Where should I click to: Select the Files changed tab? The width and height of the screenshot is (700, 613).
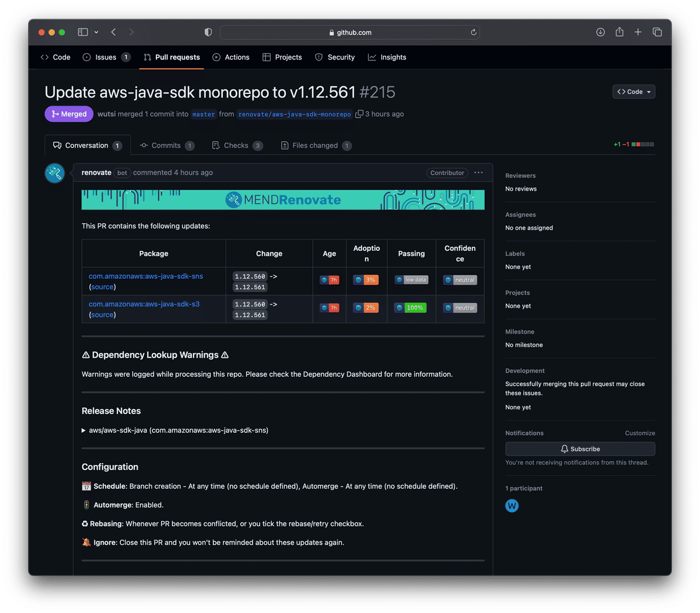tap(316, 145)
